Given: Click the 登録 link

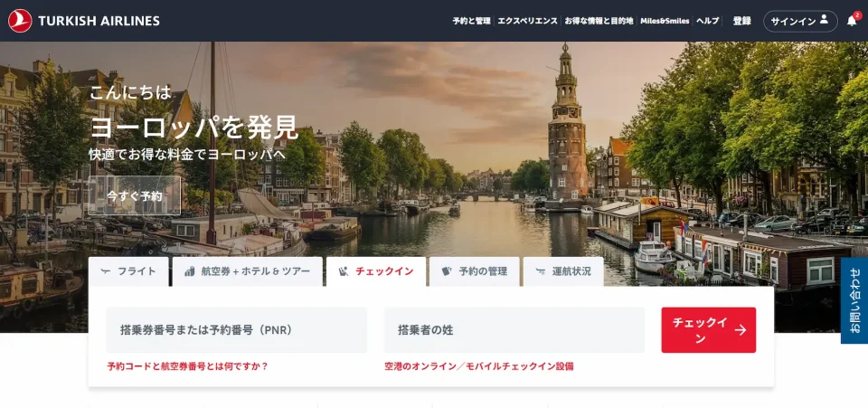Looking at the screenshot, I should coord(741,21).
